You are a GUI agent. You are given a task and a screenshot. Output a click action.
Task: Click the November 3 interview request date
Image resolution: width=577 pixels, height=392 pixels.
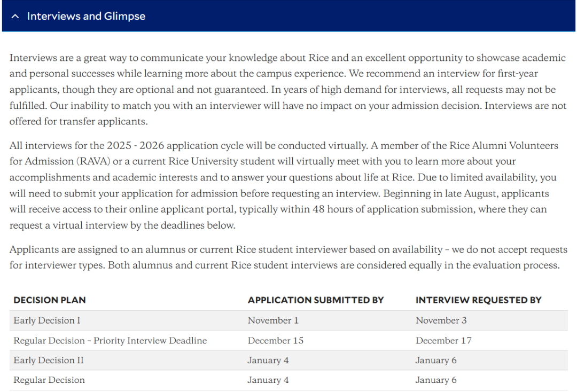(441, 320)
